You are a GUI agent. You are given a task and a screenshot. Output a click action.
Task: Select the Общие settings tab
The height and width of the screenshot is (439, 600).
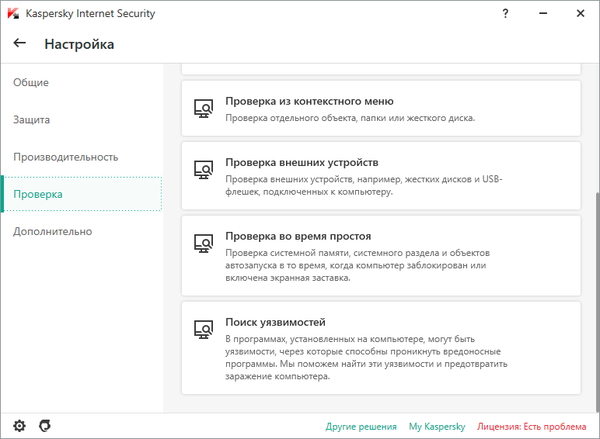pos(31,82)
